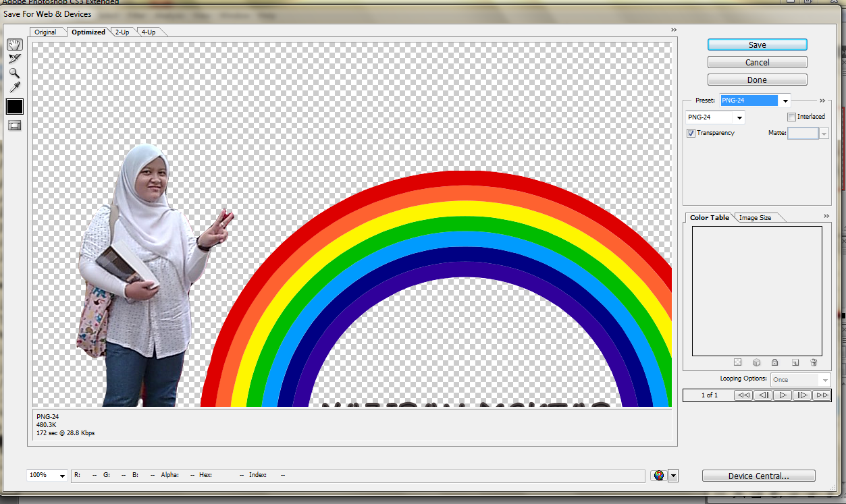Switch to the 4-Up tab
Image resolution: width=846 pixels, height=504 pixels.
148,31
